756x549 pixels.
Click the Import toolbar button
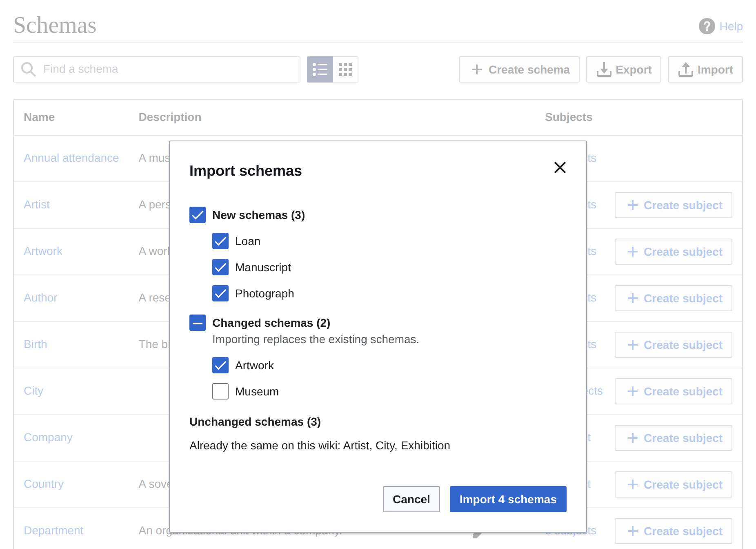pos(705,69)
